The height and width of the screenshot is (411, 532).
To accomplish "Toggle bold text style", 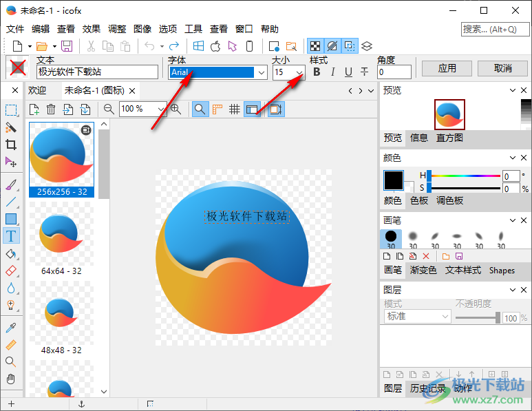I will [317, 72].
